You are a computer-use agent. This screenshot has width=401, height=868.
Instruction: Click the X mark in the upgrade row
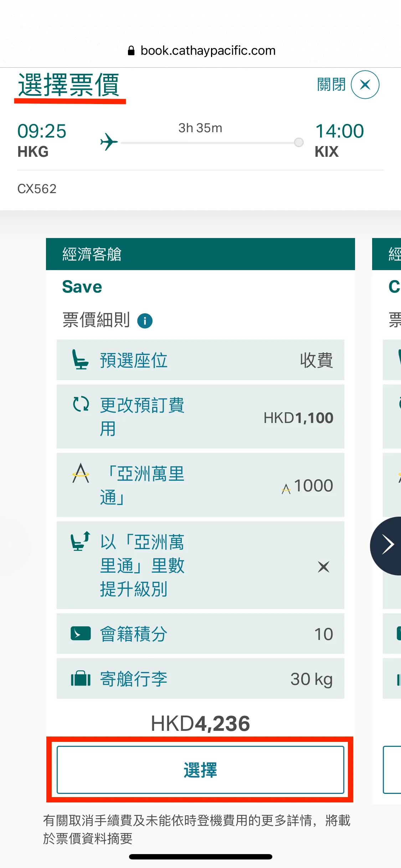[x=323, y=567]
